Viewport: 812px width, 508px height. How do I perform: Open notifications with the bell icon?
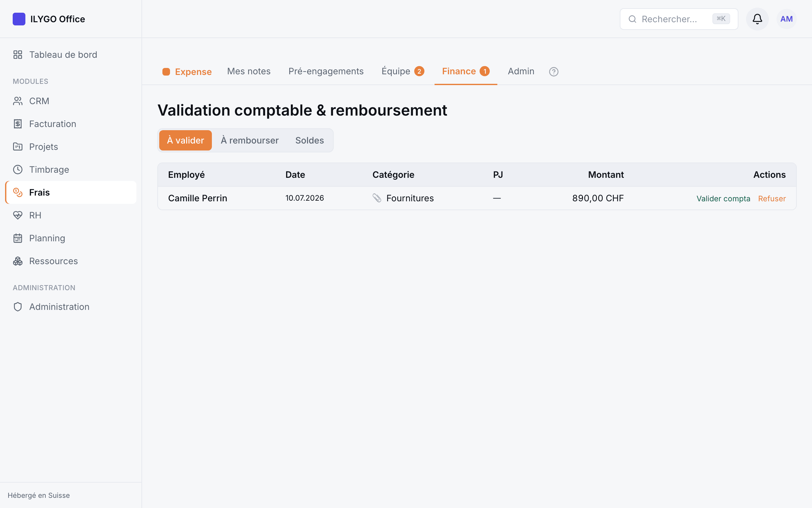pos(757,19)
